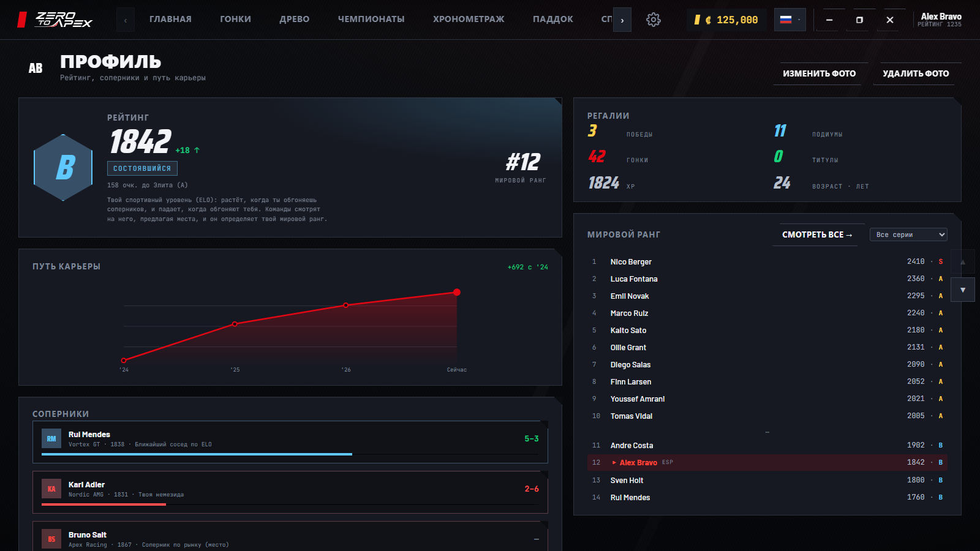Click the УДАЛИТЬ ФОТО button
The width and height of the screenshot is (980, 551).
916,73
